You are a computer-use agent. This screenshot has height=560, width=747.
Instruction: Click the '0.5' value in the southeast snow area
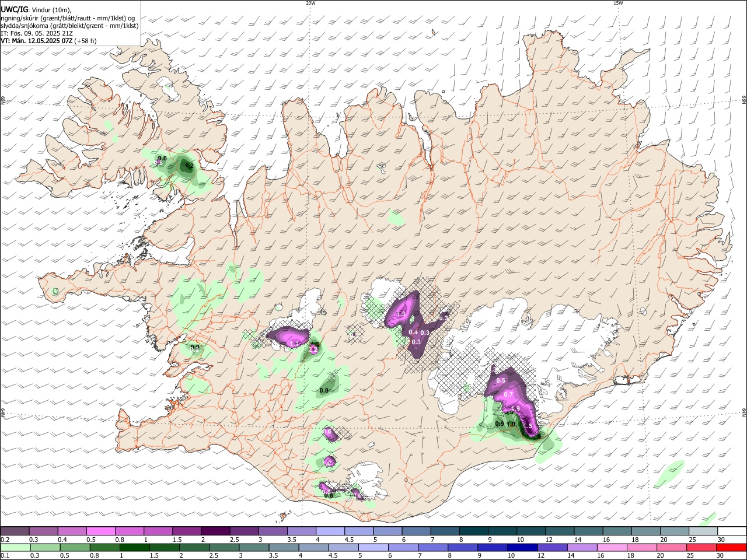pyautogui.click(x=501, y=380)
